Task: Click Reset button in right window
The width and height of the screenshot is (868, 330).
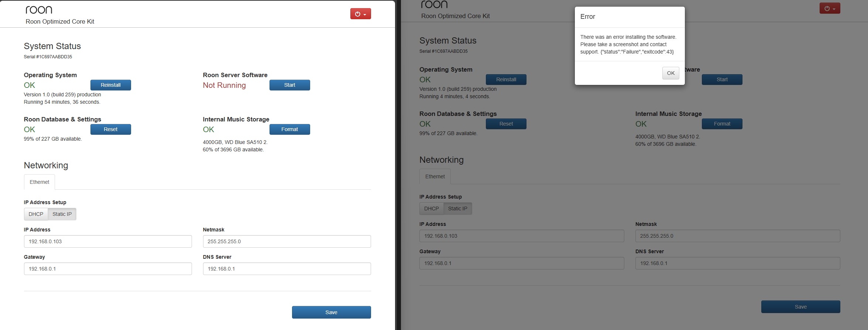Action: [506, 124]
